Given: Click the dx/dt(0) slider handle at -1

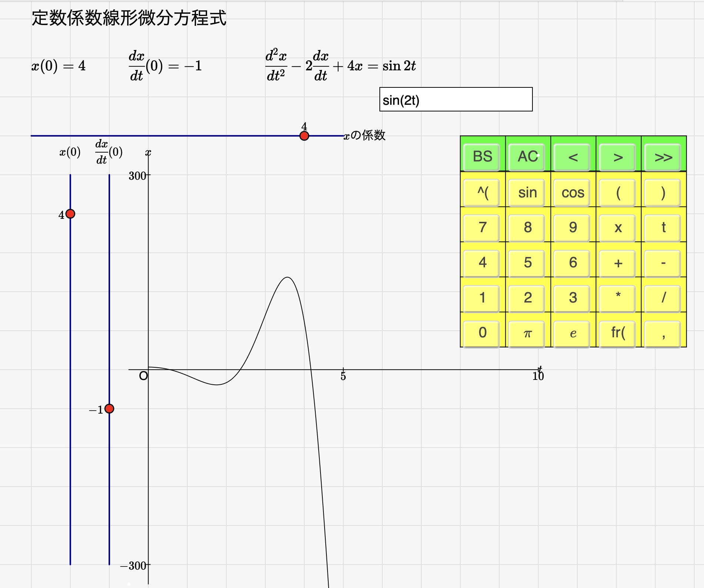Looking at the screenshot, I should point(109,408).
